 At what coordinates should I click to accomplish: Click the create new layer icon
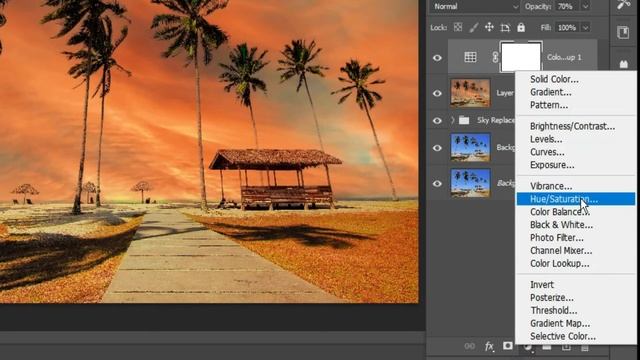point(566,347)
